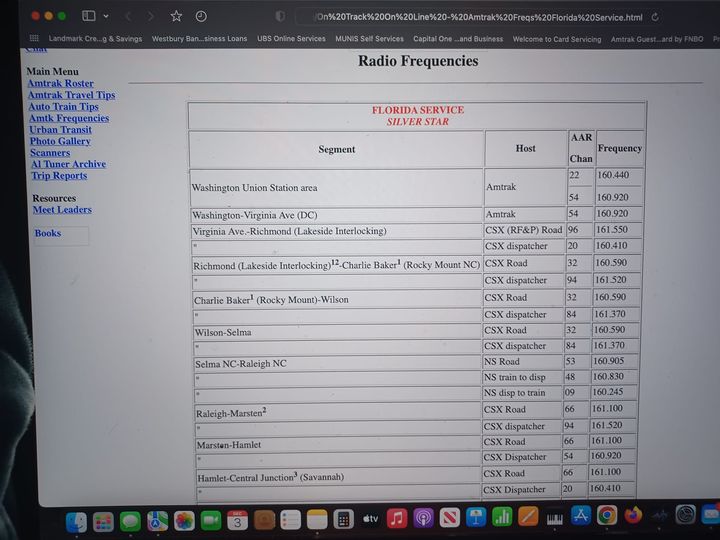Screen dimensions: 720x540
Task: Open the Capital One and Business bookmark
Action: tap(458, 39)
